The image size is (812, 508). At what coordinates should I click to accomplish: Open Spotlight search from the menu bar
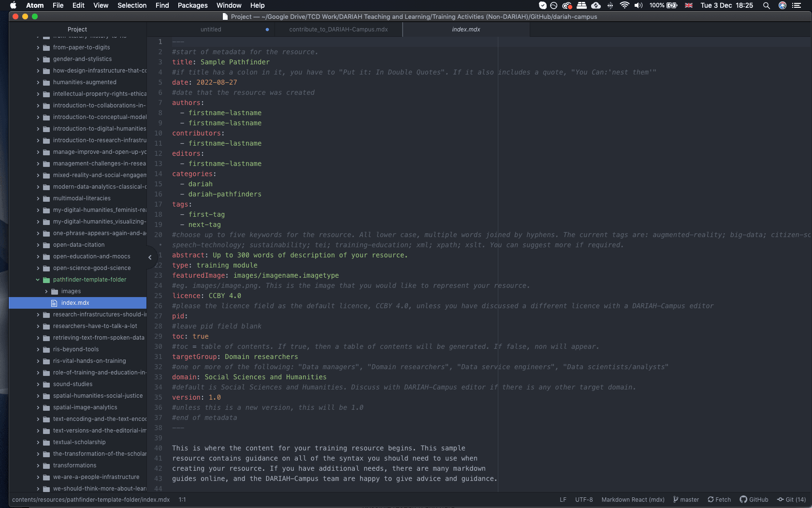coord(767,6)
